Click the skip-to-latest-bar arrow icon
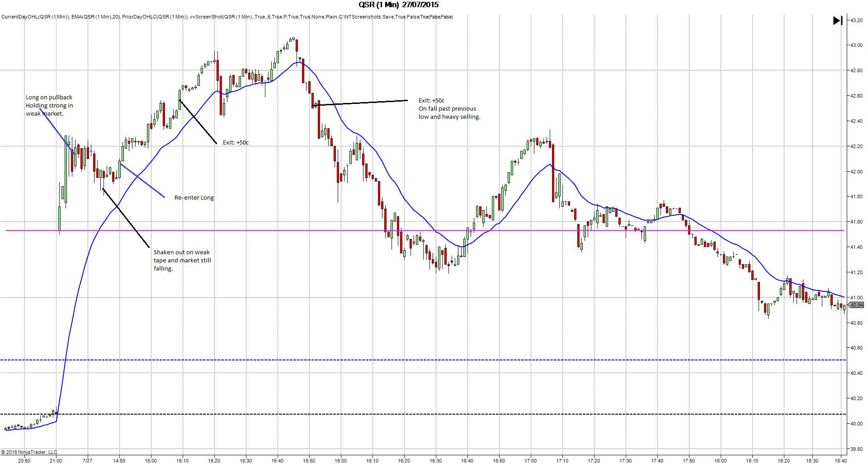Viewport: 868px width, 467px height. pyautogui.click(x=838, y=21)
